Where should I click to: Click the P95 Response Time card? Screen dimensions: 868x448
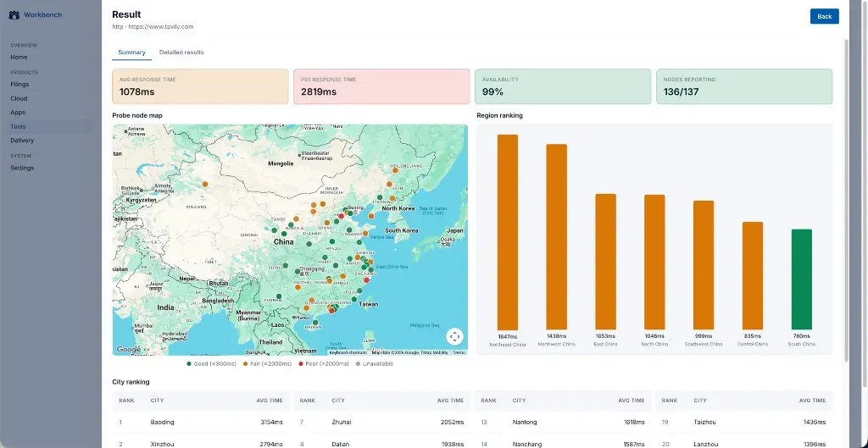pos(381,86)
